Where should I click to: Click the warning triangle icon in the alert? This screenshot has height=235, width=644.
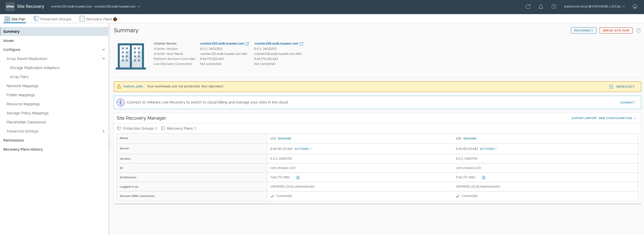tap(119, 86)
